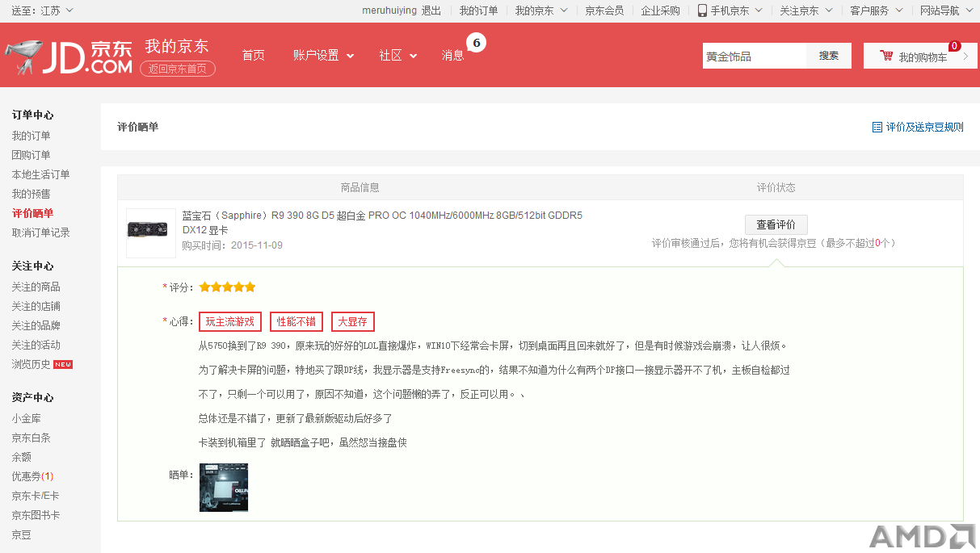The width and height of the screenshot is (980, 553).
Task: Open the message count badge showing 6
Action: (476, 42)
